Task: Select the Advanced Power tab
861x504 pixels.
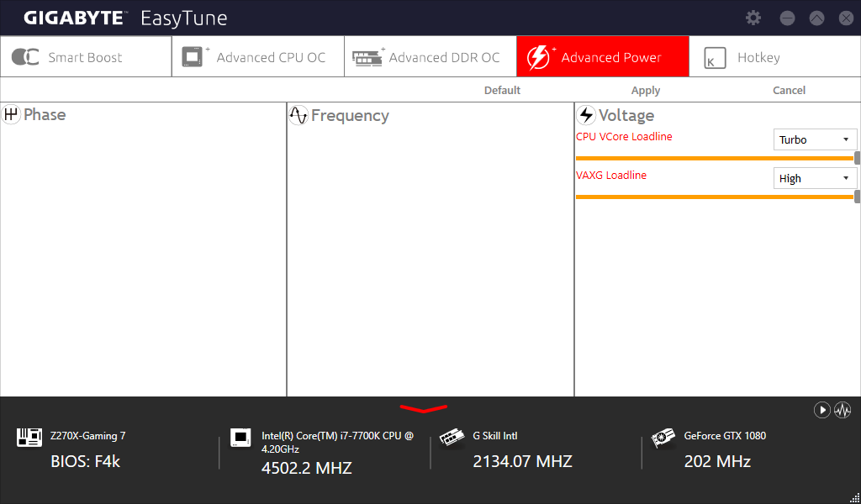Action: tap(603, 56)
